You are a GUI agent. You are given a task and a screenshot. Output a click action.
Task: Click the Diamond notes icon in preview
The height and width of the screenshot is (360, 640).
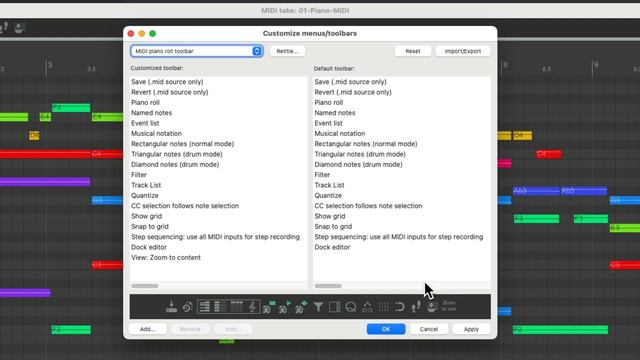(x=302, y=307)
